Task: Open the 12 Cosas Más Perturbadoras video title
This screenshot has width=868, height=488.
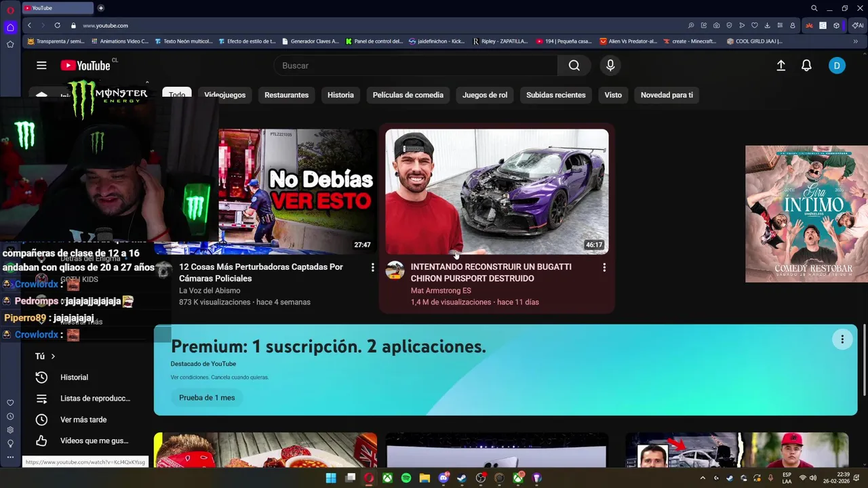Action: click(x=261, y=272)
